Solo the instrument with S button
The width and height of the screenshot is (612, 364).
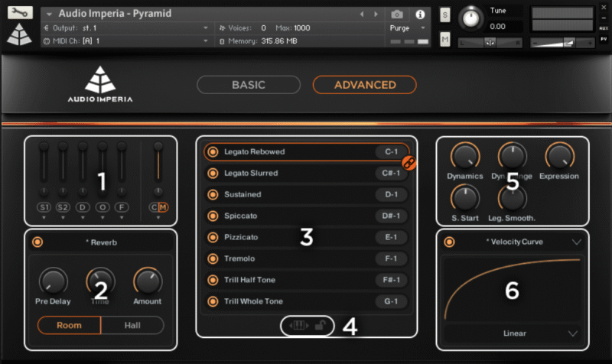point(445,15)
